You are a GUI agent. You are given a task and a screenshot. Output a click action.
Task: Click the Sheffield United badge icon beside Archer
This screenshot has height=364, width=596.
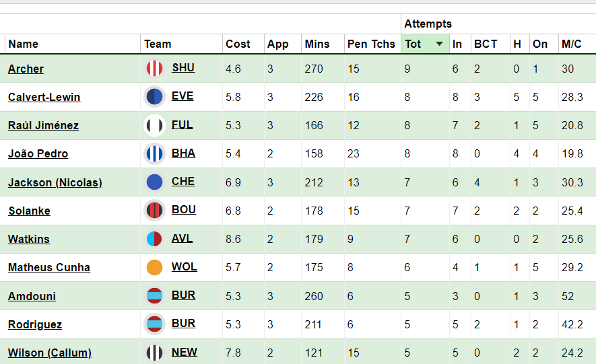click(155, 69)
